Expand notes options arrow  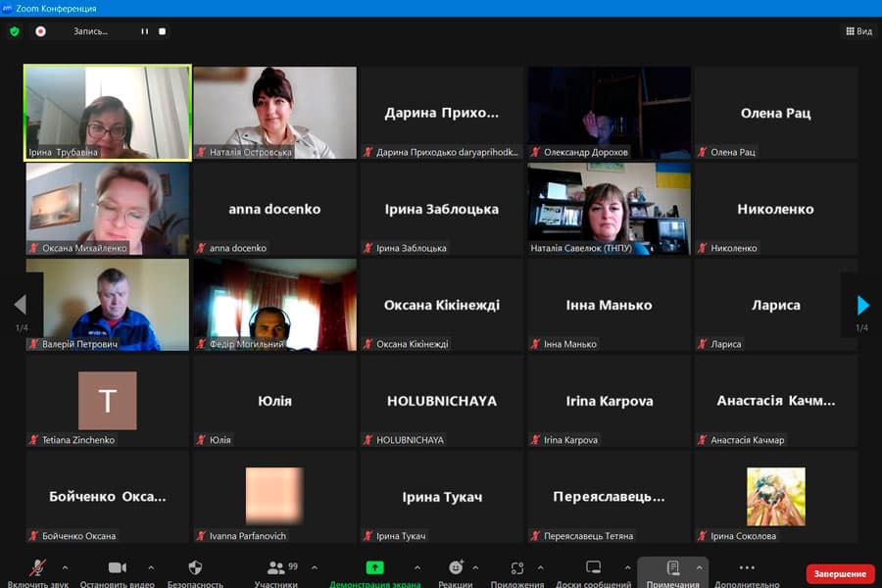tap(699, 567)
